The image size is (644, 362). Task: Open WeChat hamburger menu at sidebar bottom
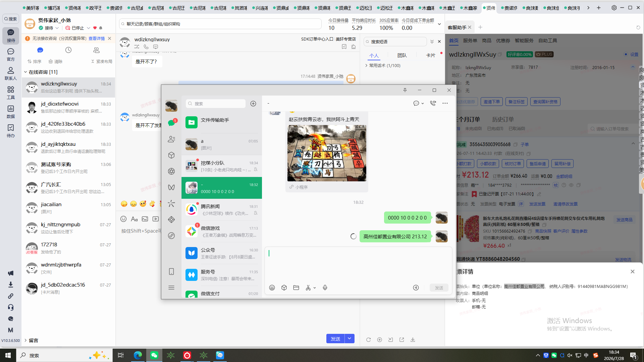[x=171, y=288]
